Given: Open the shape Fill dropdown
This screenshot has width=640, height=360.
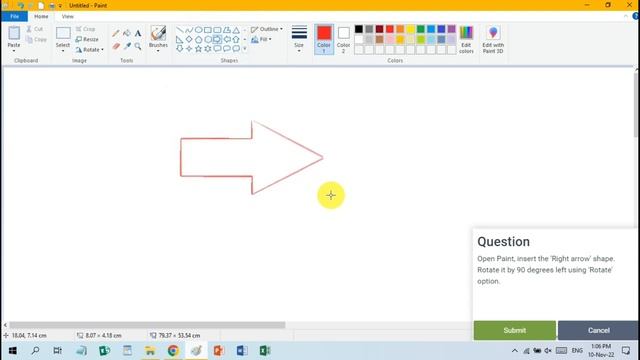Looking at the screenshot, I should point(261,40).
